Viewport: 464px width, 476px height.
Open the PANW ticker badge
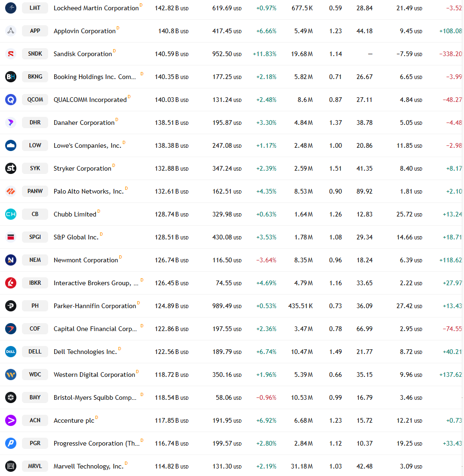point(35,191)
